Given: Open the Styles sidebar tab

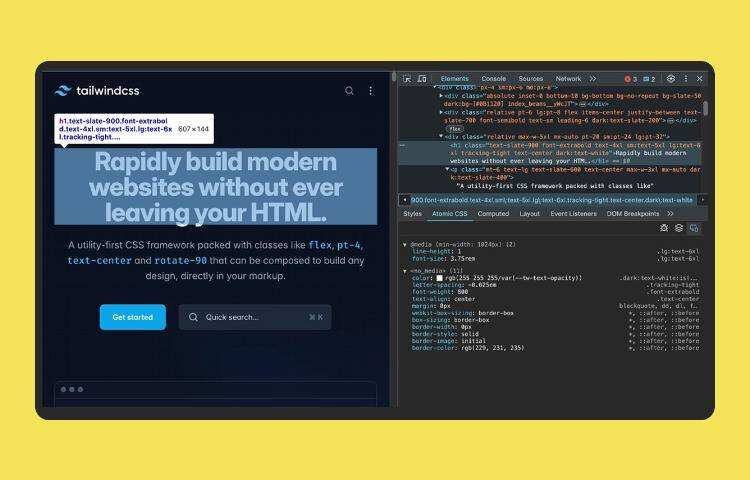Looking at the screenshot, I should (412, 214).
